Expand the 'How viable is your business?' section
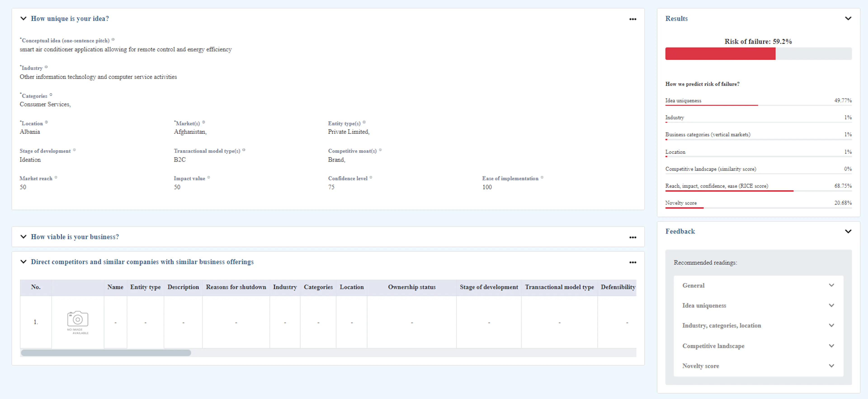The image size is (868, 399). point(23,237)
